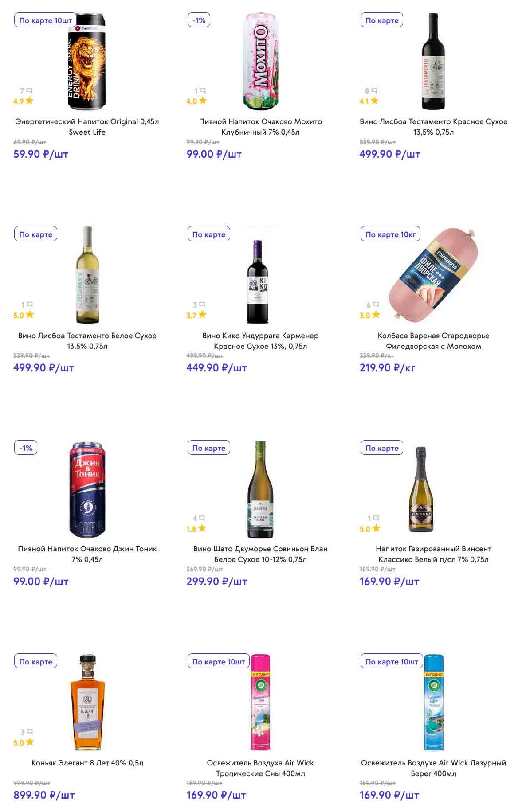Image resolution: width=522 pixels, height=812 pixels.
Task: Click the star rating of Ochakovo Mojito drink
Action: click(203, 101)
